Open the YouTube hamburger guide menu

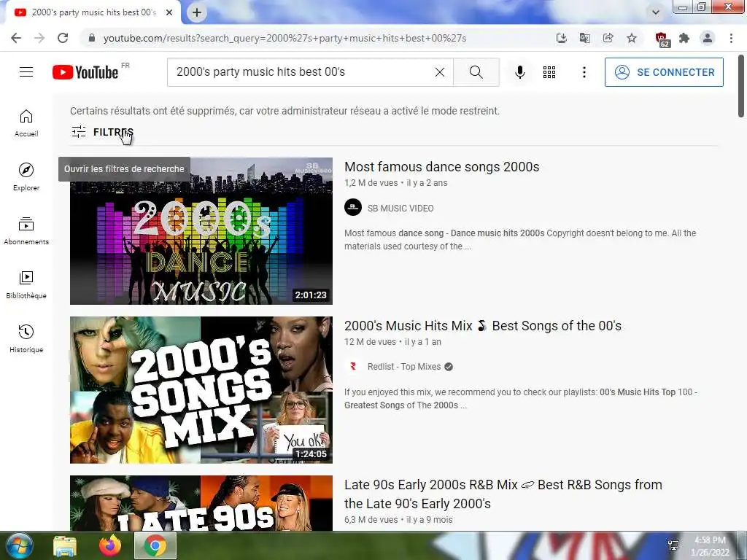tap(26, 72)
